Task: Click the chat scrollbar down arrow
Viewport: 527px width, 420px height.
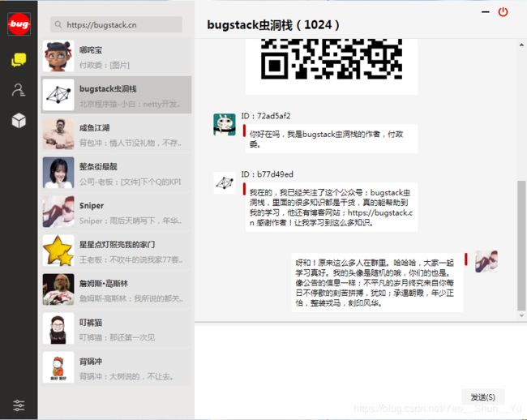Action: pyautogui.click(x=521, y=315)
